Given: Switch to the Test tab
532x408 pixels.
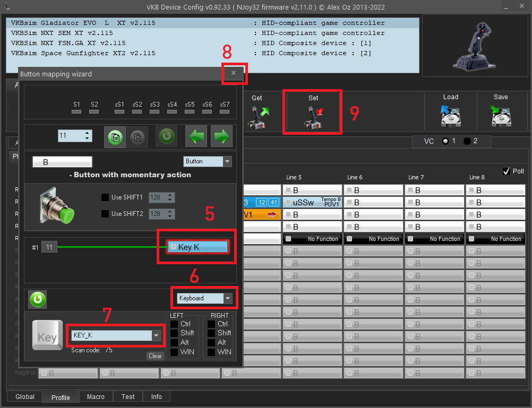Looking at the screenshot, I should 128,397.
